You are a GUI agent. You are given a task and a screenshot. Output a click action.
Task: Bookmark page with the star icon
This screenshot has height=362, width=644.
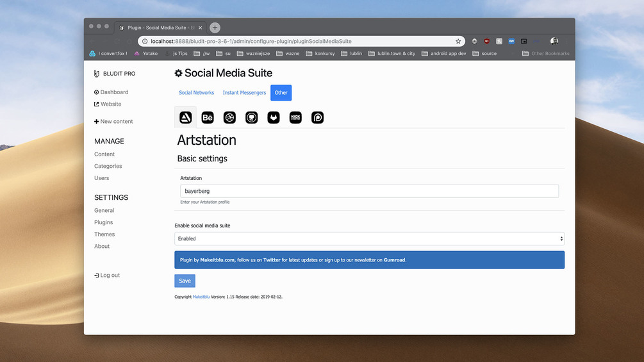tap(458, 41)
